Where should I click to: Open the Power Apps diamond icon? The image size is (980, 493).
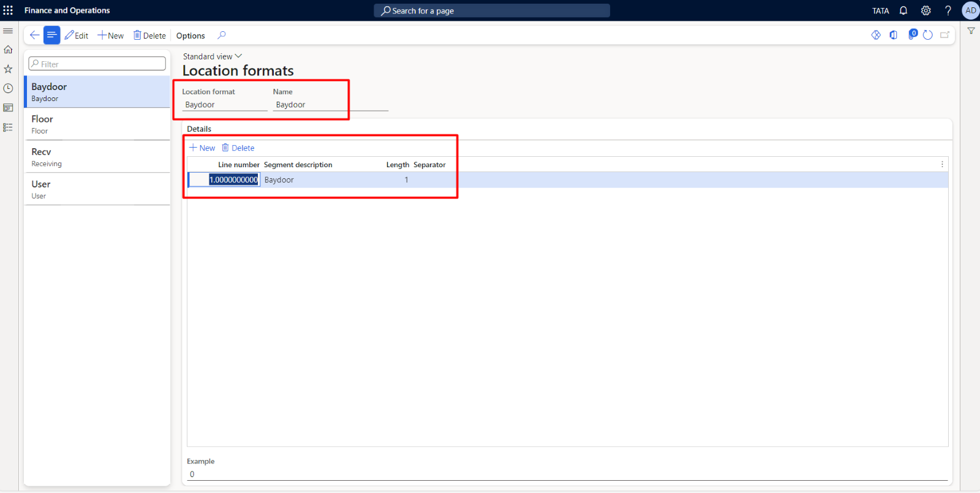tap(876, 36)
